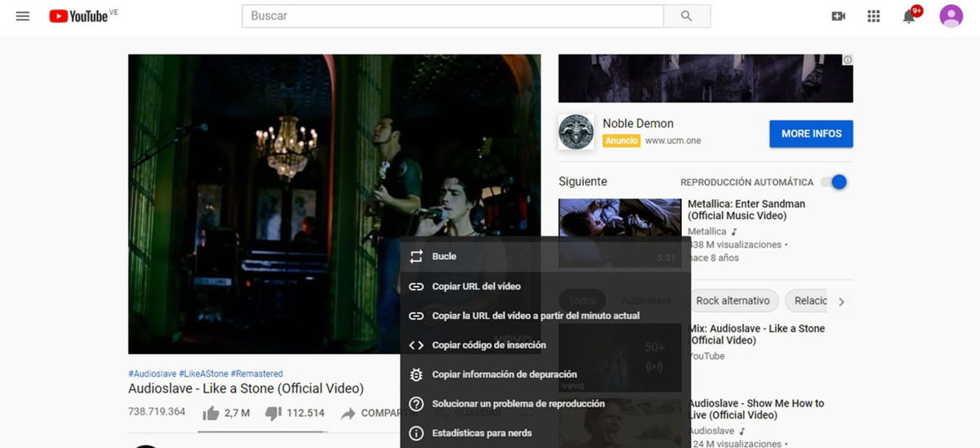Image resolution: width=980 pixels, height=448 pixels.
Task: Open www.ucm.one ad link
Action: [673, 141]
